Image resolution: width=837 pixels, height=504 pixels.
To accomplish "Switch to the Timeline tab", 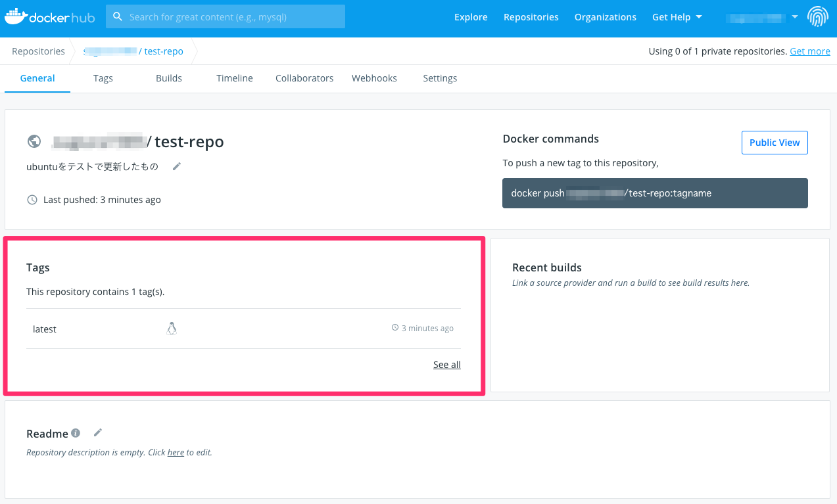I will click(x=235, y=78).
